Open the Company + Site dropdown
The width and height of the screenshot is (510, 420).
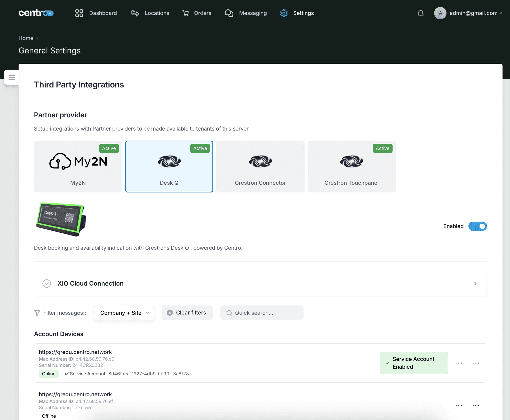pos(124,313)
